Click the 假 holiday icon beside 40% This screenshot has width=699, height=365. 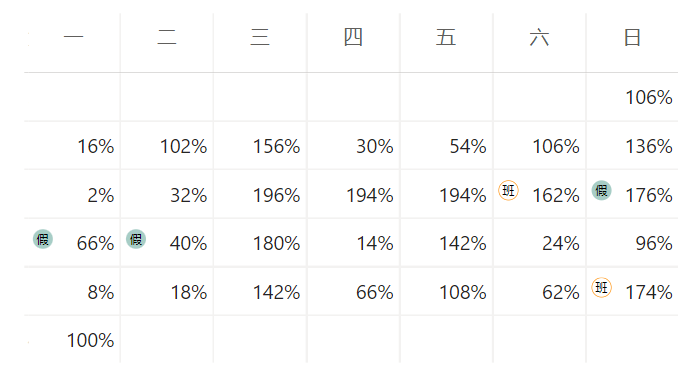[136, 239]
